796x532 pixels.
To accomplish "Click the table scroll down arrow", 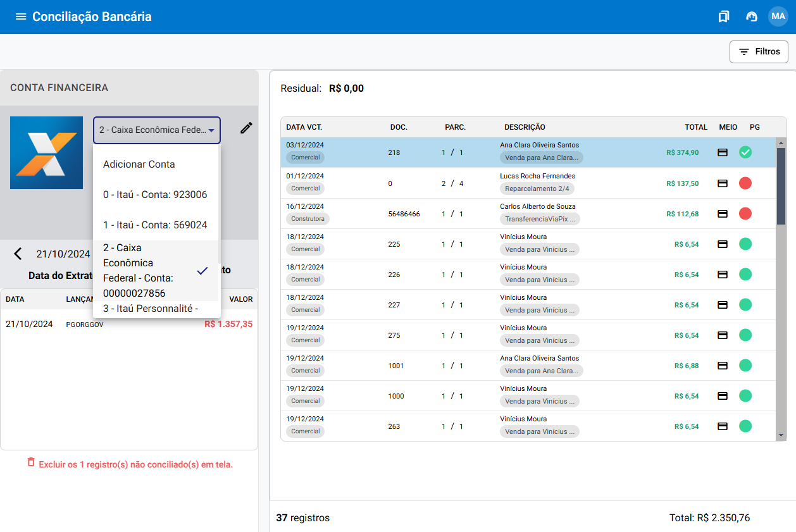I will coord(781,435).
